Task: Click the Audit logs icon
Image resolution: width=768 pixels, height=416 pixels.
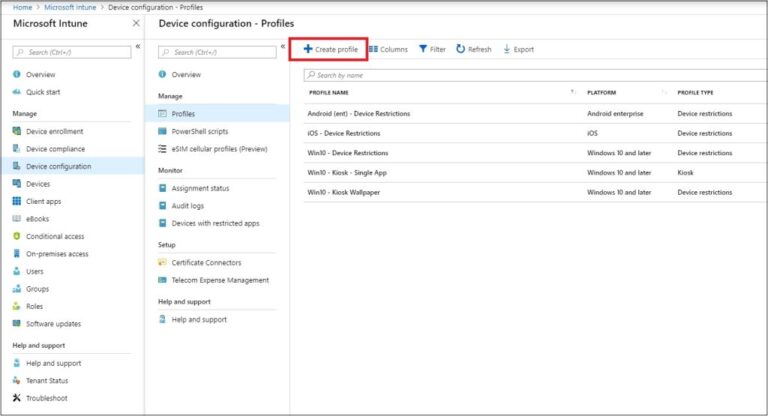Action: pos(163,205)
